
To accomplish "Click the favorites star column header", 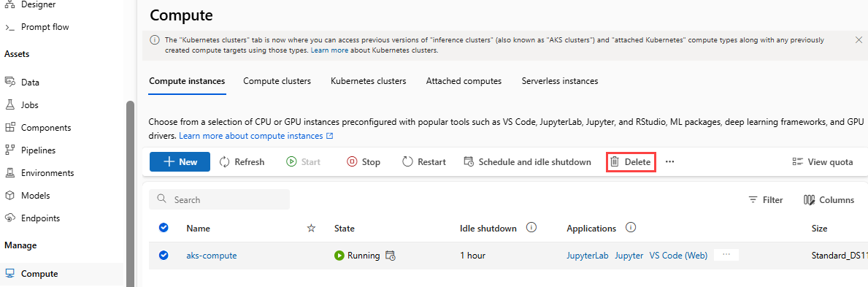I will pos(311,229).
